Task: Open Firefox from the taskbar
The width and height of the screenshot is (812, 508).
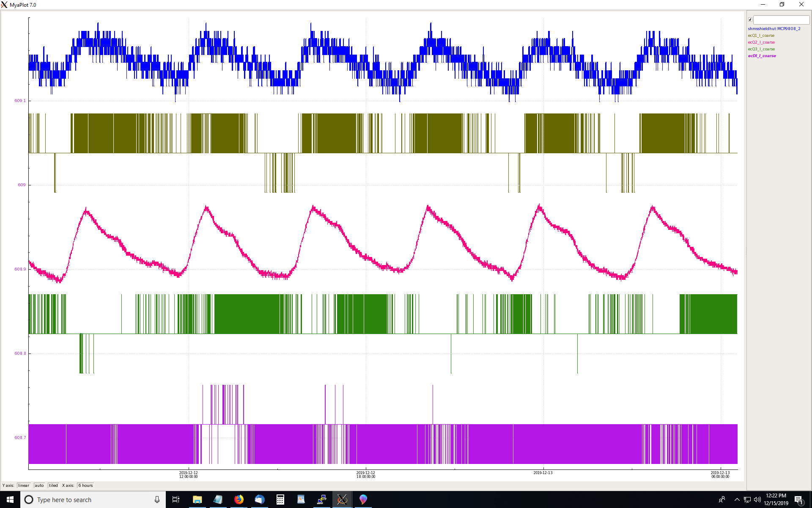Action: click(239, 500)
